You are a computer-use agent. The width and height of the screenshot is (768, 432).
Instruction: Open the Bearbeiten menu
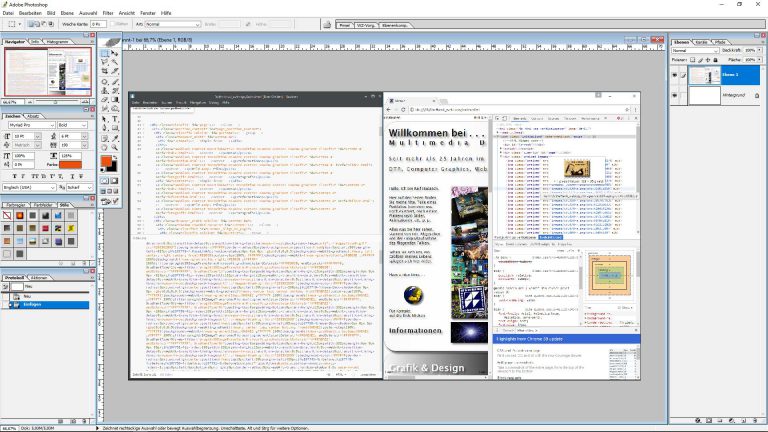[30, 13]
